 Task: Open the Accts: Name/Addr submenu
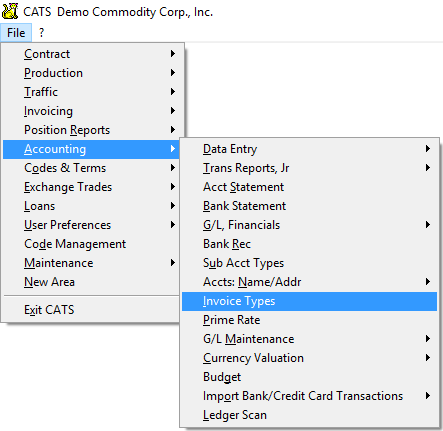click(x=309, y=282)
